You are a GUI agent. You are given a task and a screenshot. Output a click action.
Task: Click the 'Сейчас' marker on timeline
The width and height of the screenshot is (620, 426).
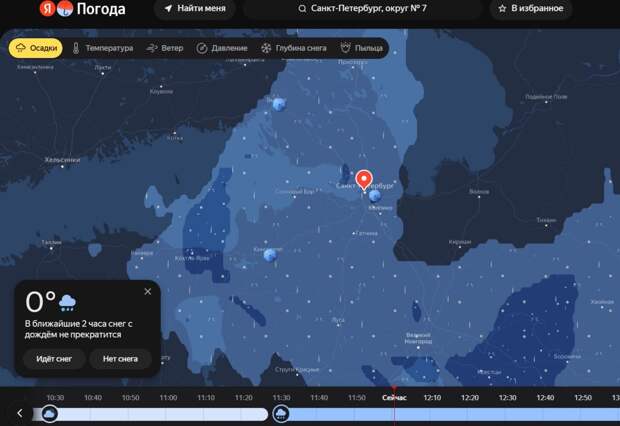(x=394, y=397)
